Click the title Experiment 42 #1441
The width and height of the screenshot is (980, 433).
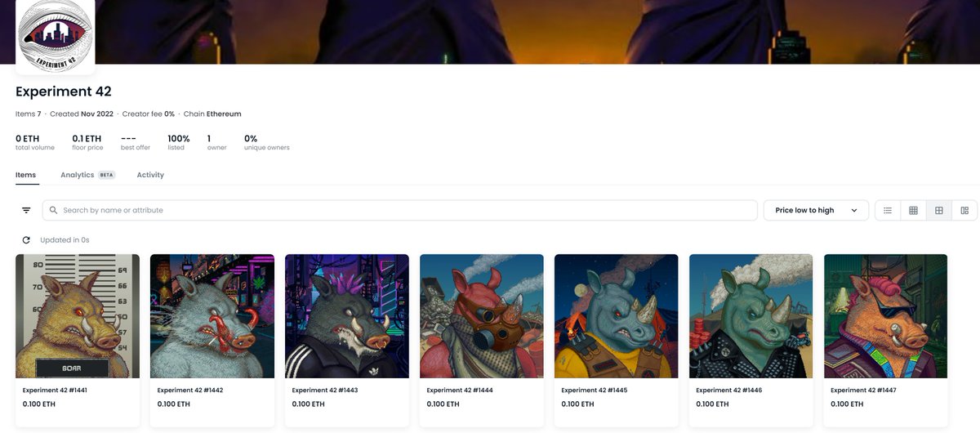[x=55, y=391]
